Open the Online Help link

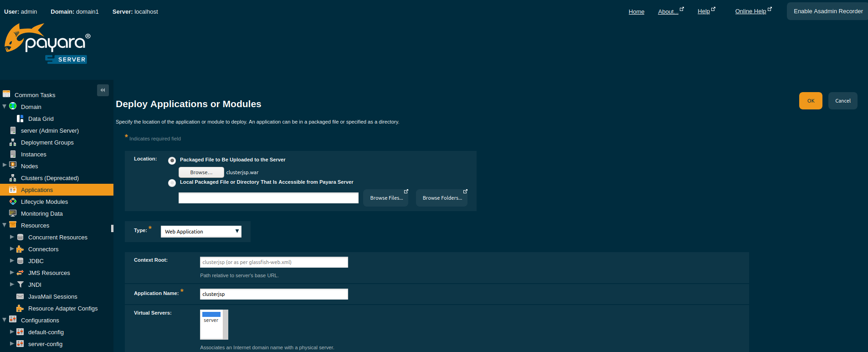point(750,11)
